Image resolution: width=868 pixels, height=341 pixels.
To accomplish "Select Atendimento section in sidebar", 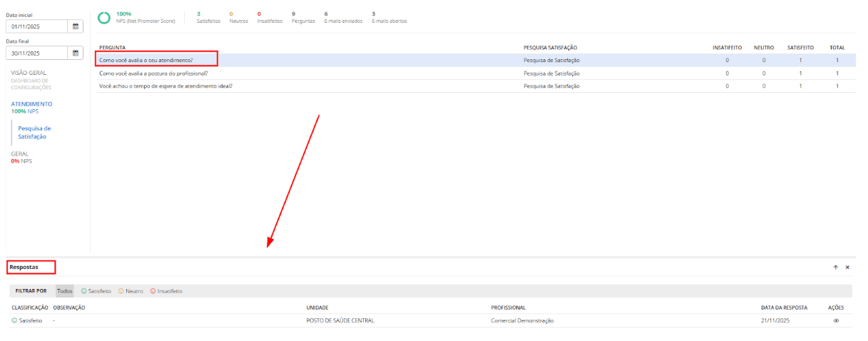I will [31, 104].
